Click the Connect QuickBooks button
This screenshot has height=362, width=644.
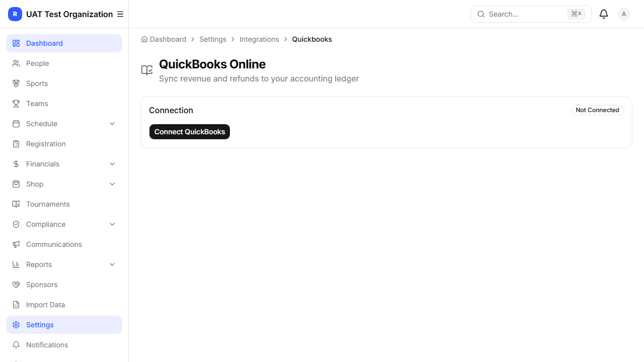point(190,132)
